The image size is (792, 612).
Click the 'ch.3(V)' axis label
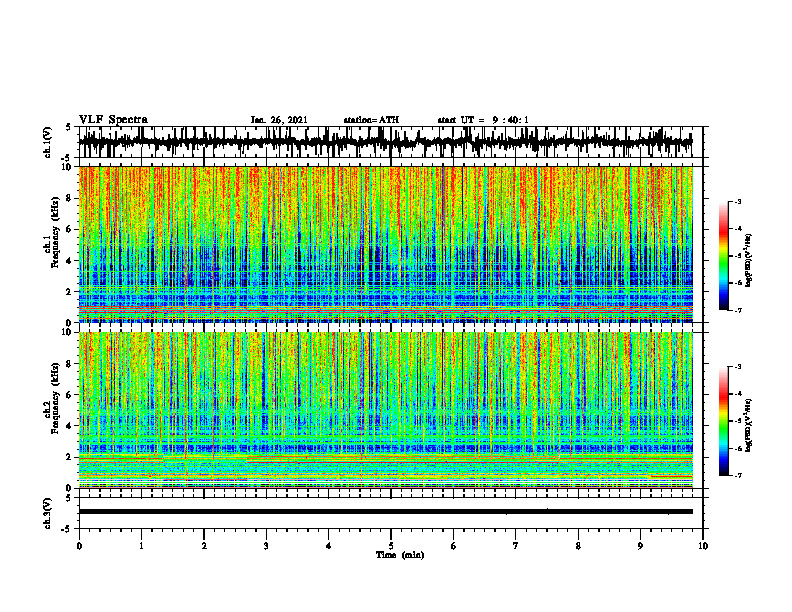click(48, 513)
